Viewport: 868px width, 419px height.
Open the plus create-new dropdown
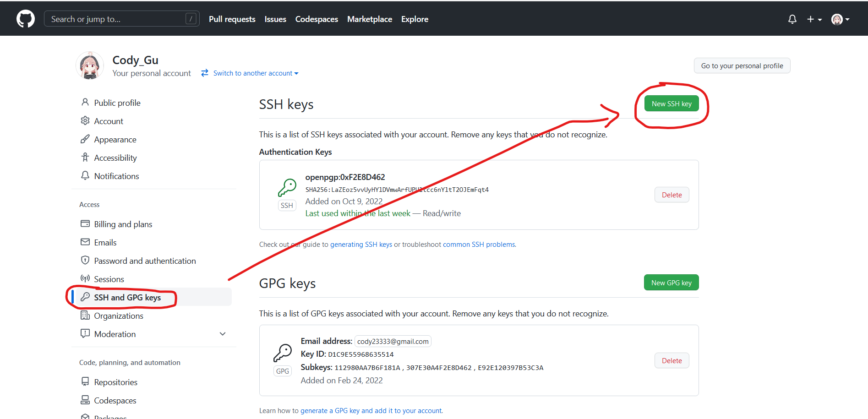pos(814,19)
